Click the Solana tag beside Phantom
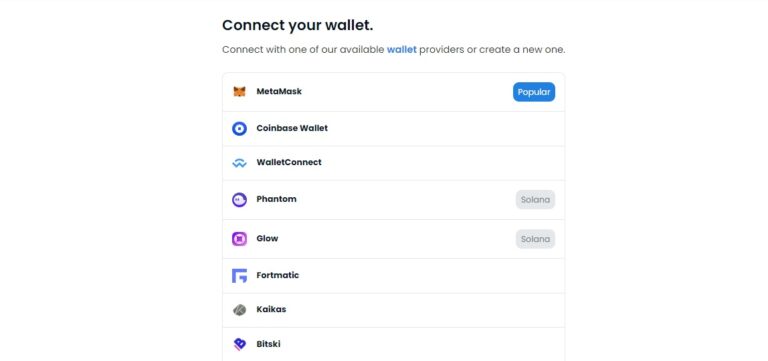The height and width of the screenshot is (361, 768). pos(535,199)
